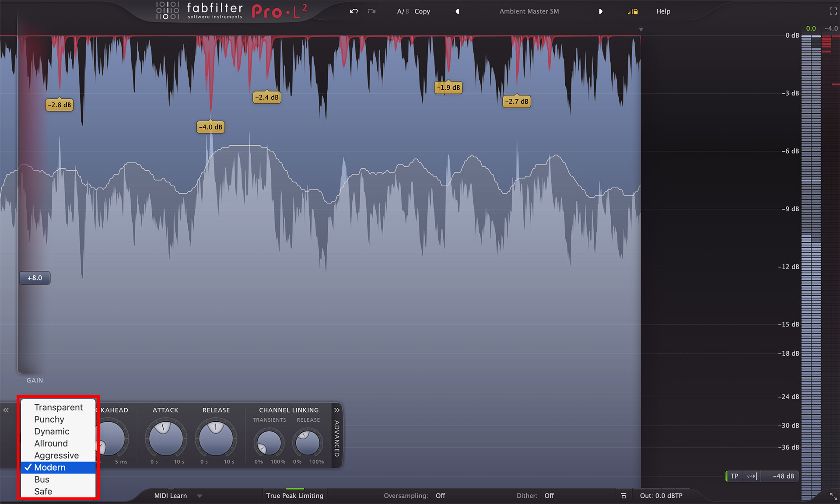The image size is (840, 504).
Task: Select the Transparent style
Action: click(x=58, y=407)
